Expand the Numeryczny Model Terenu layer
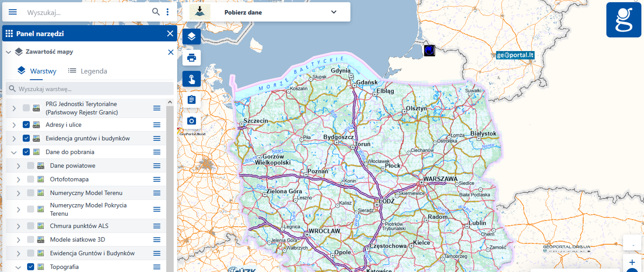The width and height of the screenshot is (644, 272). pyautogui.click(x=18, y=193)
